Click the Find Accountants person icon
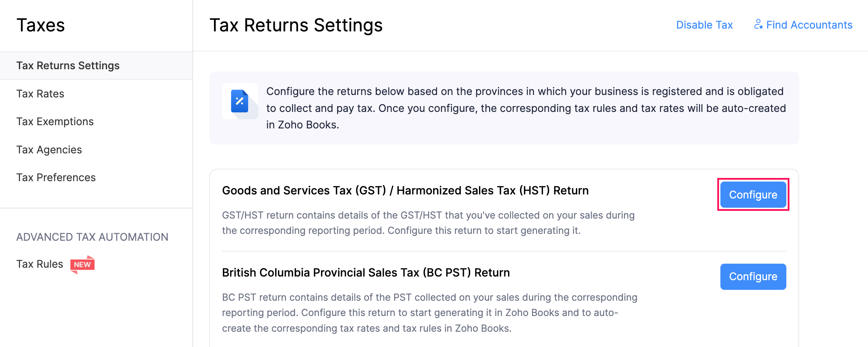Image resolution: width=868 pixels, height=347 pixels. (759, 25)
